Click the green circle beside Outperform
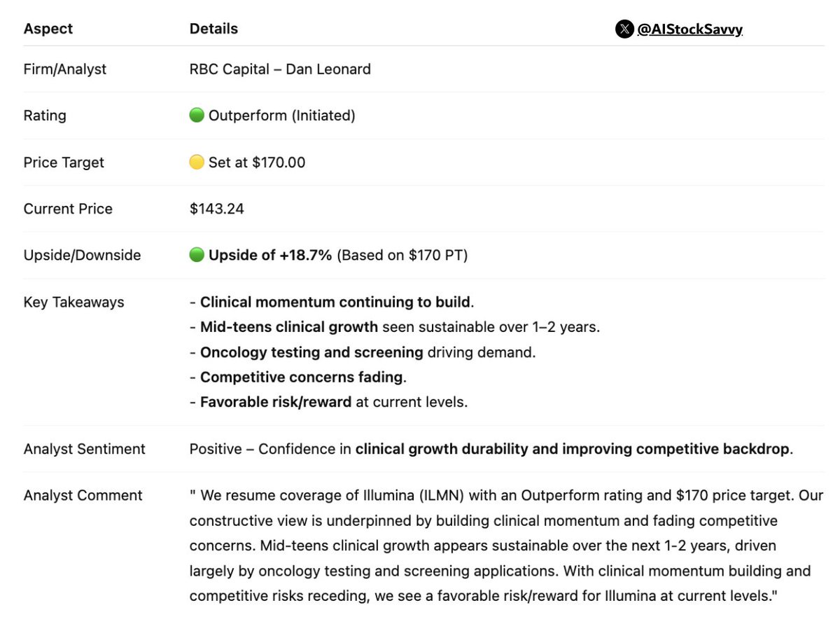The height and width of the screenshot is (631, 840). coord(197,116)
